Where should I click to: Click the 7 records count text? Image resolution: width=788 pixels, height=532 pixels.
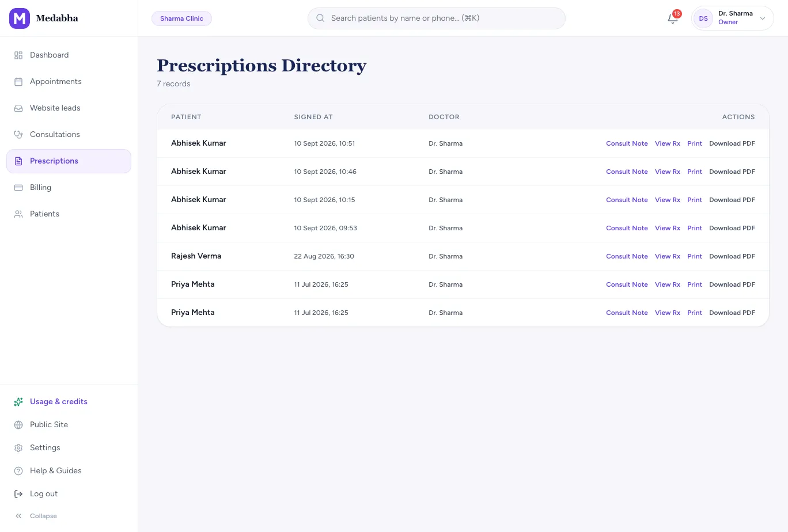point(173,84)
